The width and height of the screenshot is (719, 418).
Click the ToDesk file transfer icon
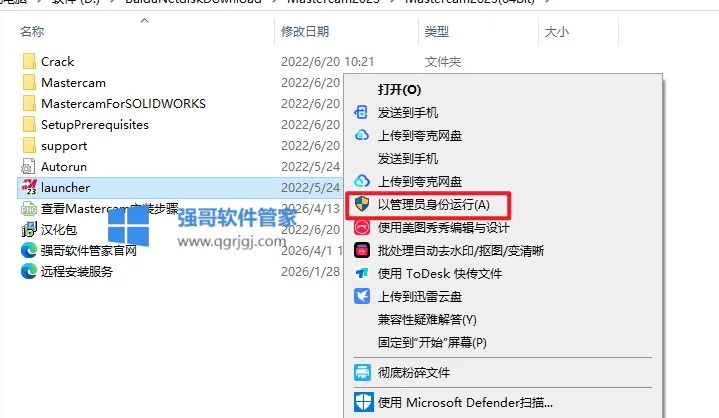pyautogui.click(x=362, y=274)
